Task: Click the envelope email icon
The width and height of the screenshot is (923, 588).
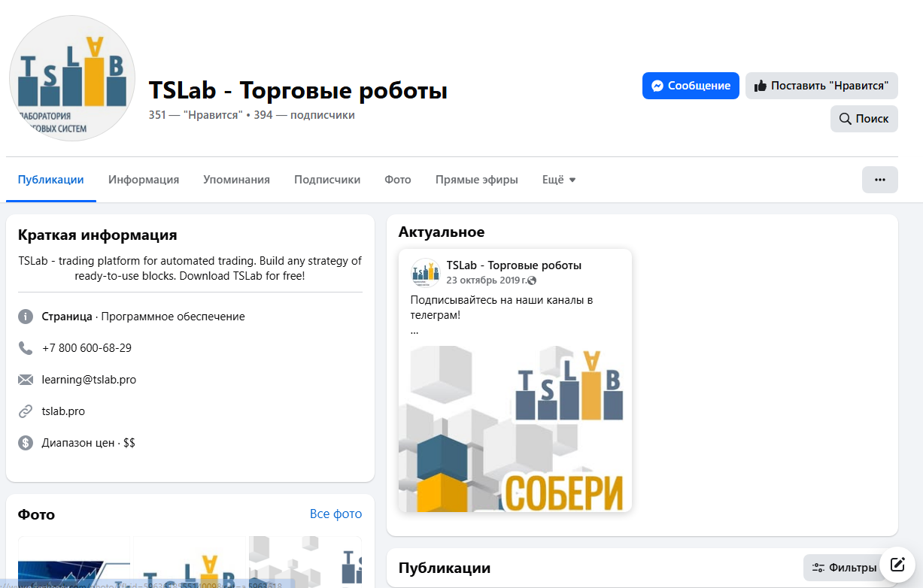Action: click(x=26, y=380)
